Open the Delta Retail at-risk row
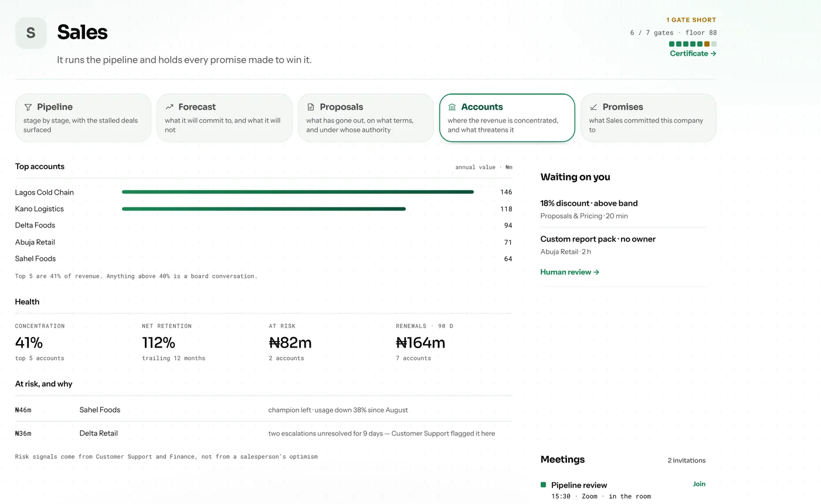821x504 pixels. click(x=263, y=433)
